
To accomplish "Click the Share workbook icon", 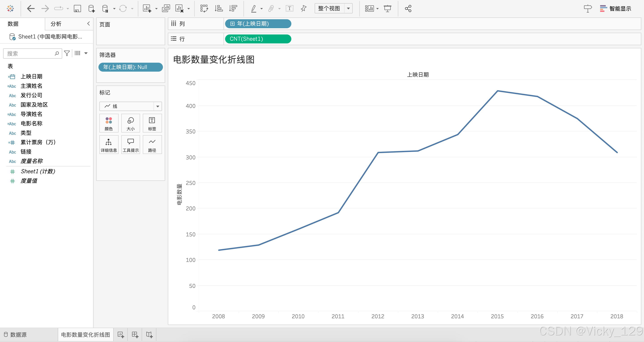I will [408, 9].
